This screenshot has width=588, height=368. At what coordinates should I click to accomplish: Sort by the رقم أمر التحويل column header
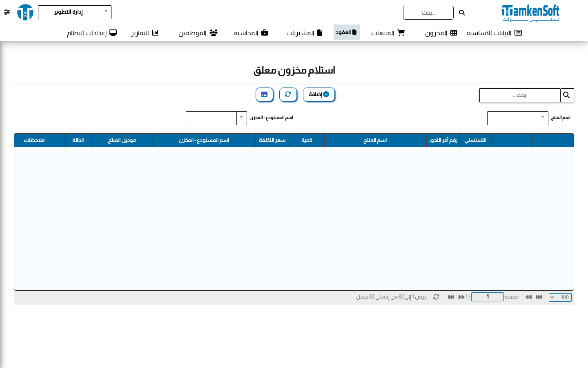tap(443, 140)
